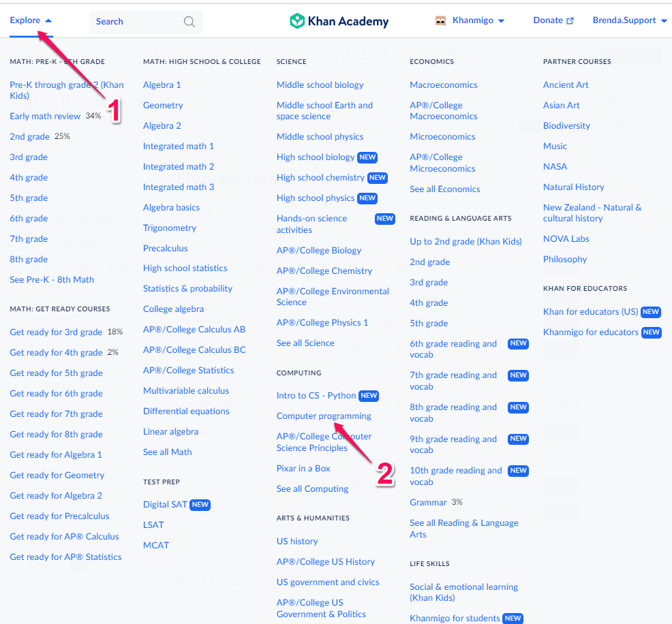The height and width of the screenshot is (624, 672).
Task: Open Get ready for Algebra 1
Action: point(56,454)
